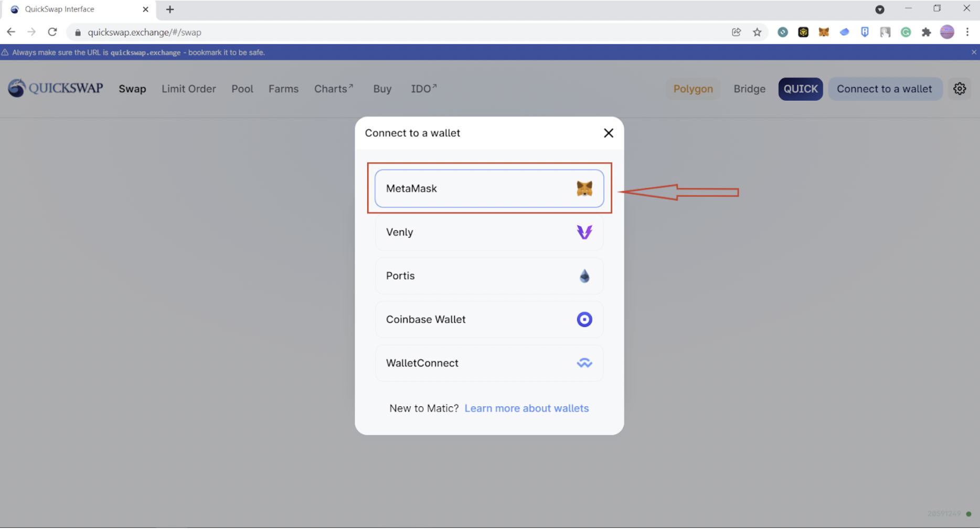980x529 pixels.
Task: Open the Chrome profile avatar
Action: pyautogui.click(x=947, y=32)
